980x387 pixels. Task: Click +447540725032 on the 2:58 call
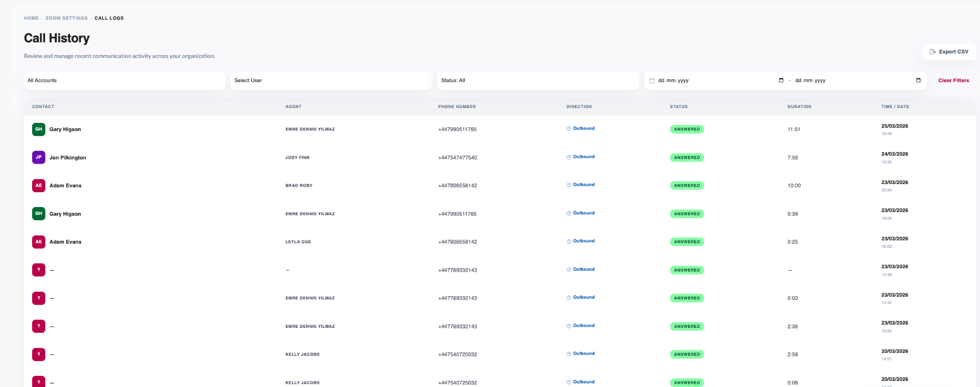coord(457,354)
